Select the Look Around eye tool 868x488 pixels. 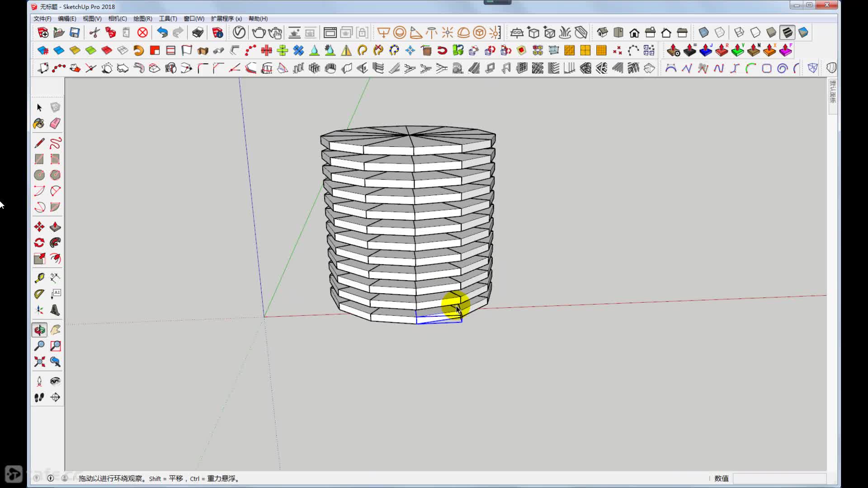[x=55, y=381]
